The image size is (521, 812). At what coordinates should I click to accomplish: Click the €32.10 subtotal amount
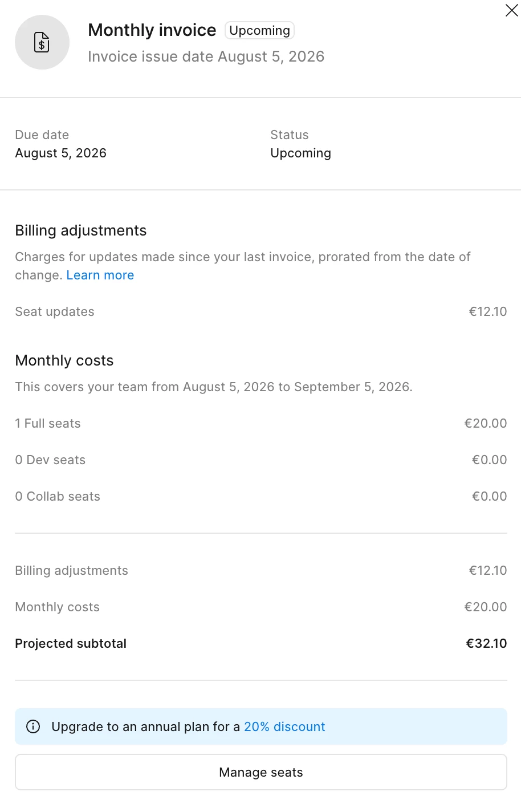coord(486,643)
